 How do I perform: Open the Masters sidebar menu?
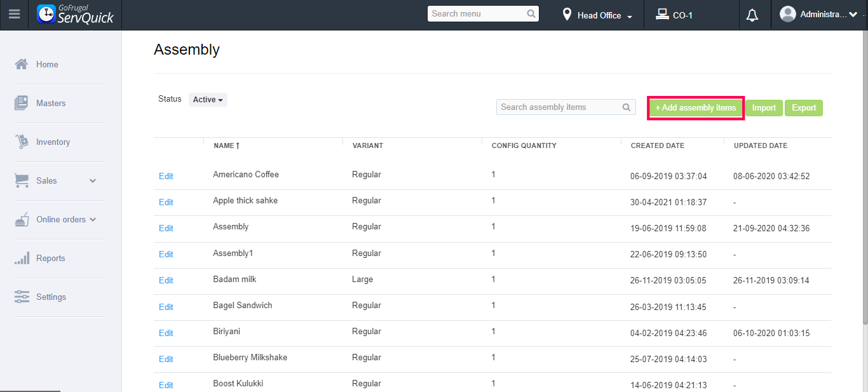coord(50,103)
